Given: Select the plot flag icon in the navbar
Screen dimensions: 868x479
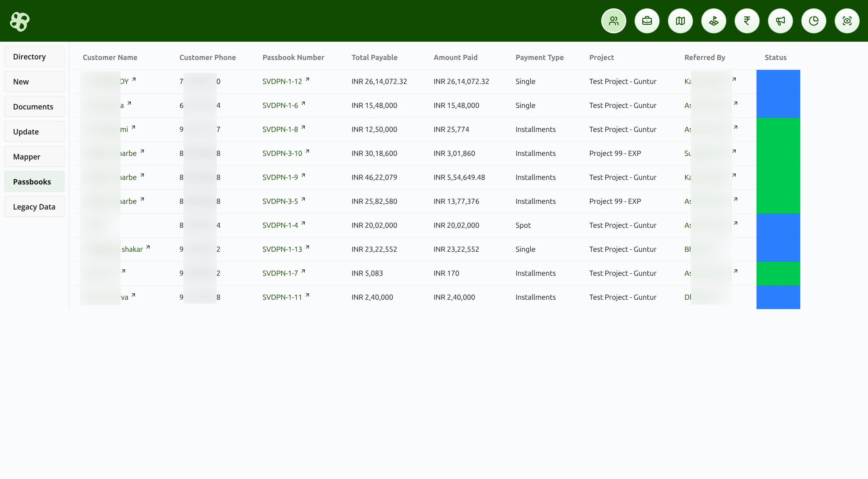Looking at the screenshot, I should pyautogui.click(x=713, y=21).
